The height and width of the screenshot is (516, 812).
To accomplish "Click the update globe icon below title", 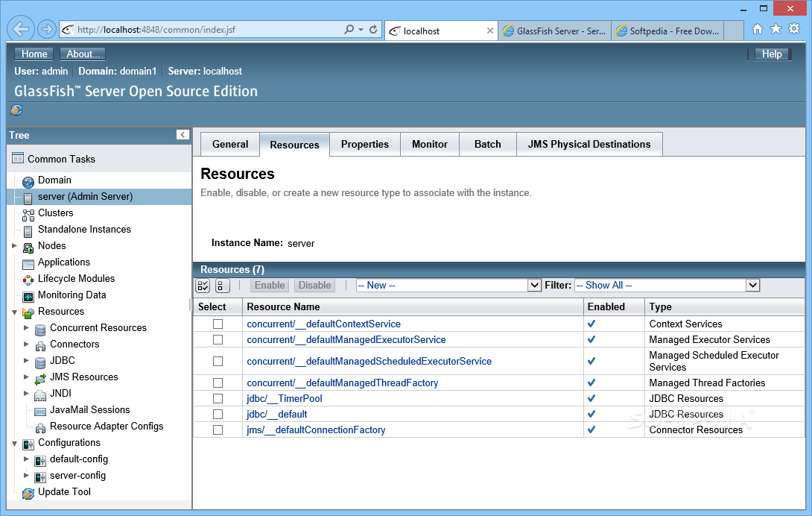I will pyautogui.click(x=16, y=110).
